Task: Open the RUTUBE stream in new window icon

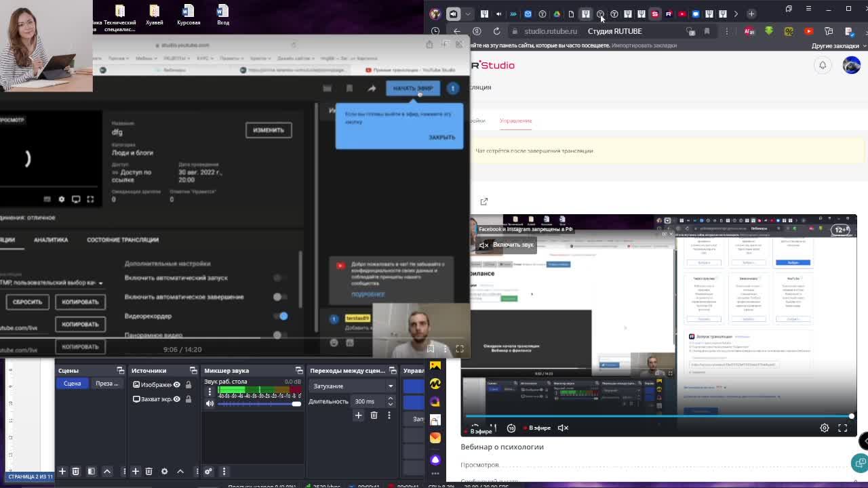Action: [484, 201]
